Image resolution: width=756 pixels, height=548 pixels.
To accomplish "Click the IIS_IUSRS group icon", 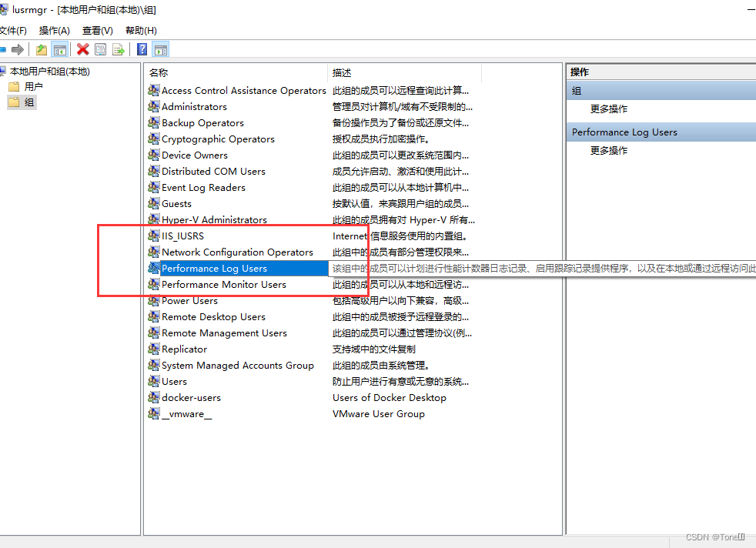I will pyautogui.click(x=154, y=236).
